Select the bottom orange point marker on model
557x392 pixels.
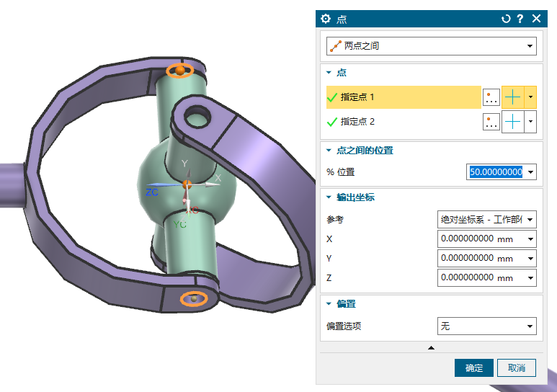tap(193, 298)
